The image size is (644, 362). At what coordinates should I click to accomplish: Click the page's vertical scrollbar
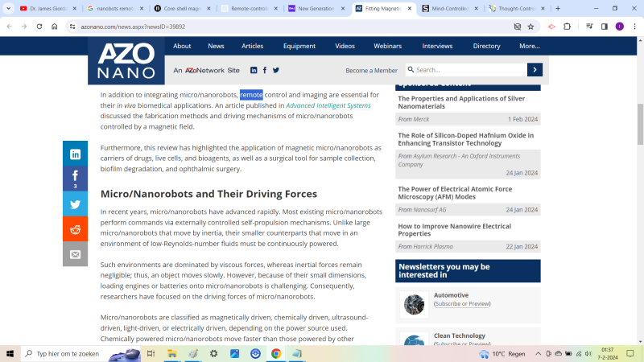(640, 121)
